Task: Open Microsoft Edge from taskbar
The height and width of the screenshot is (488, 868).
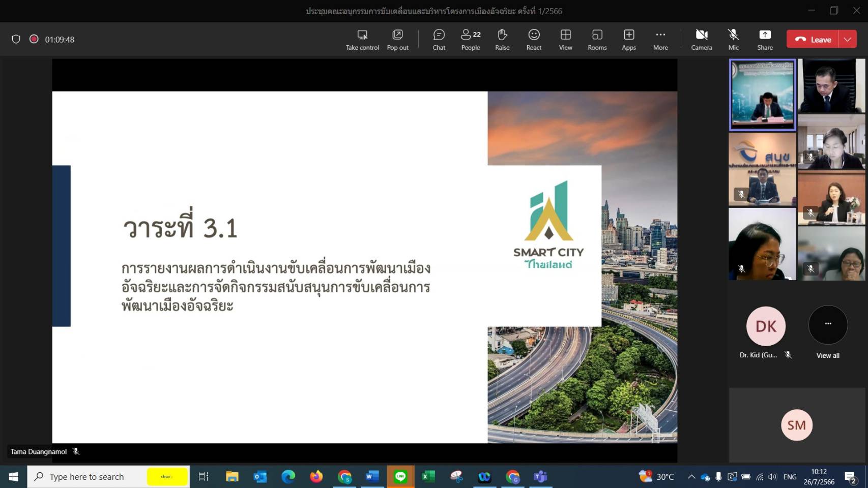Action: (x=288, y=477)
